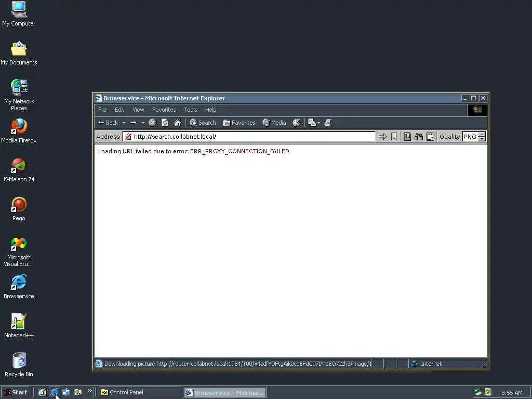Image resolution: width=532 pixels, height=399 pixels.
Task: Click the Quality PNG value field
Action: [x=470, y=137]
